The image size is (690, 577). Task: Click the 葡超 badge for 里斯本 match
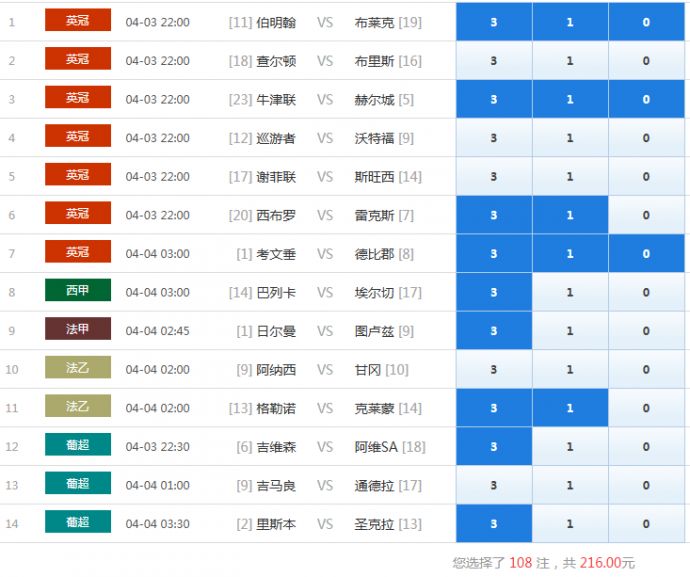78,522
